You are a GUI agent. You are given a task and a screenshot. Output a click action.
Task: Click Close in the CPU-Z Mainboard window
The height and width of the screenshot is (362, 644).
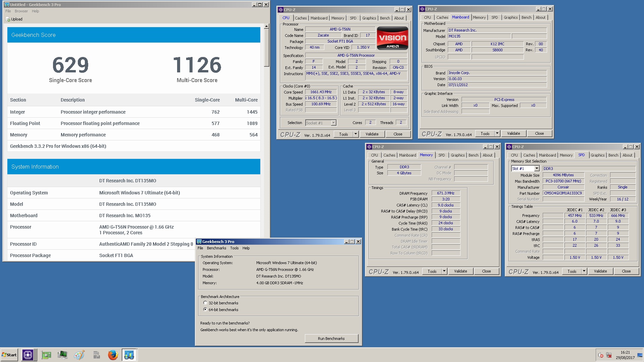[539, 133]
